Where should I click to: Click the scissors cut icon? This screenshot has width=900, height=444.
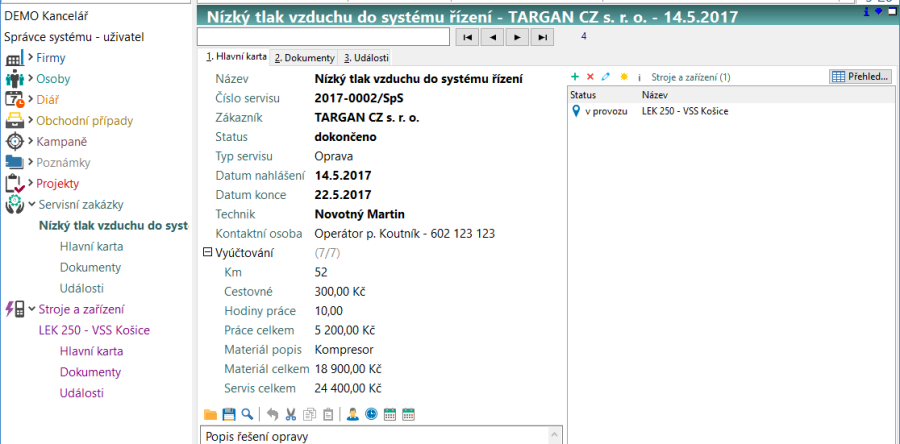pos(290,414)
